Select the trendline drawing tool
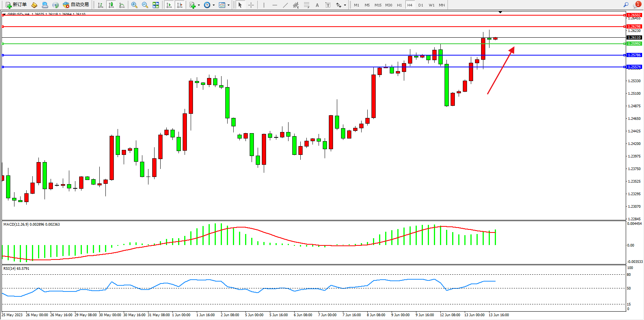Image resolution: width=644 pixels, height=320 pixels. 285,5
